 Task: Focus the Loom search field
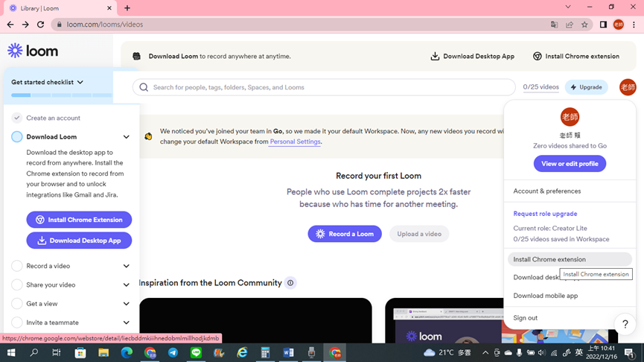tap(324, 87)
